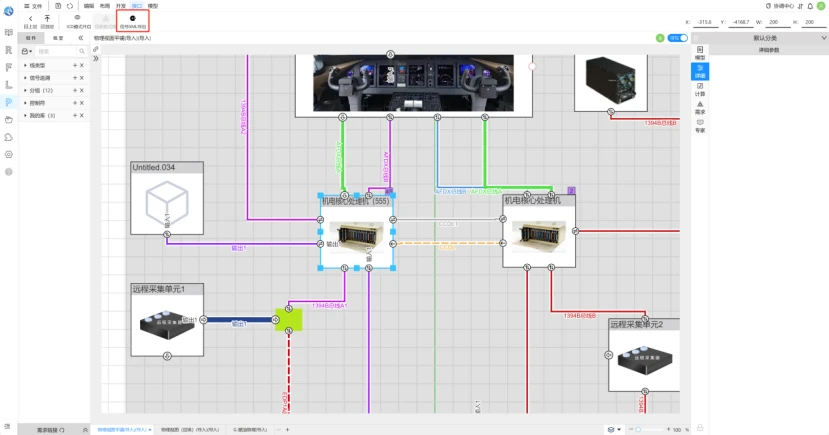Click the plus icon on the 线类型 row
Image resolution: width=829 pixels, height=435 pixels.
[x=75, y=66]
